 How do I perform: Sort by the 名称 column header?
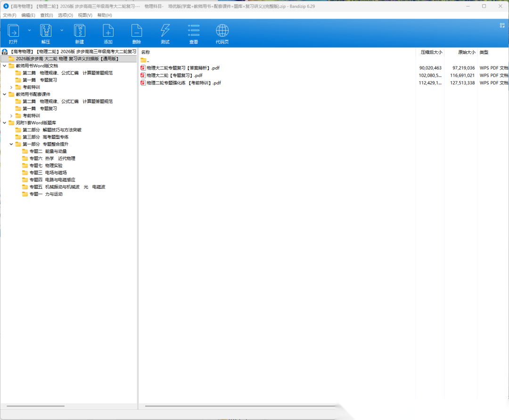(146, 52)
